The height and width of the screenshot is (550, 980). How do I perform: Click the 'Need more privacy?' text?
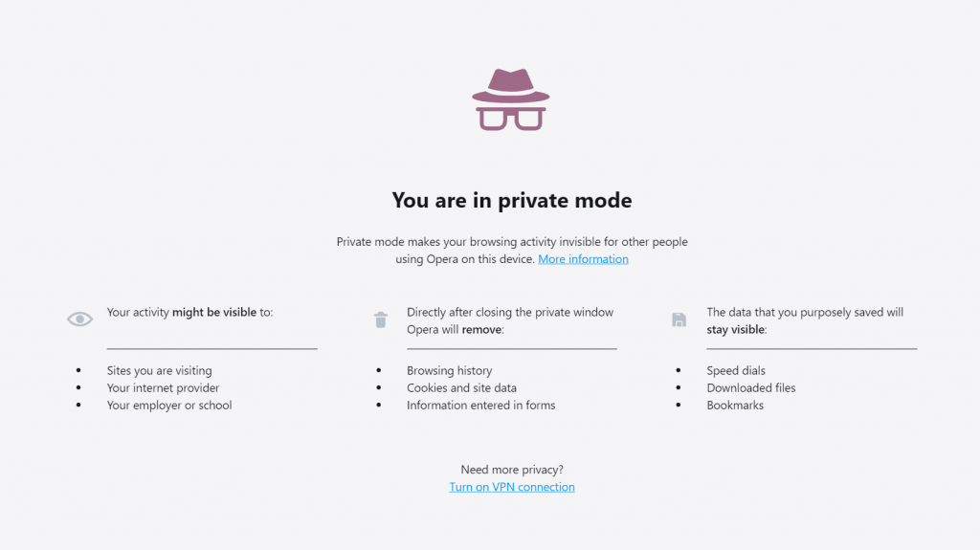(512, 470)
